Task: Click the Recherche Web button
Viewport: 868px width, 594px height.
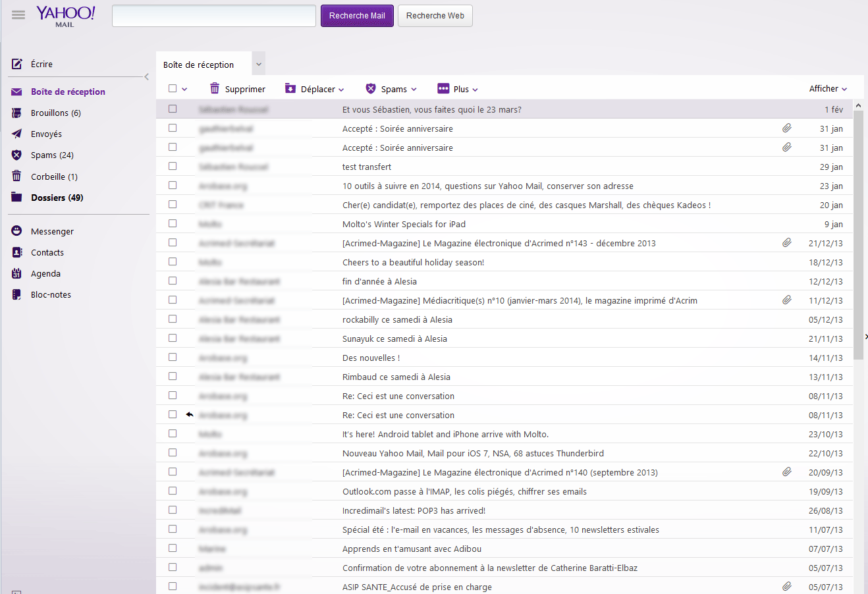Action: tap(435, 16)
